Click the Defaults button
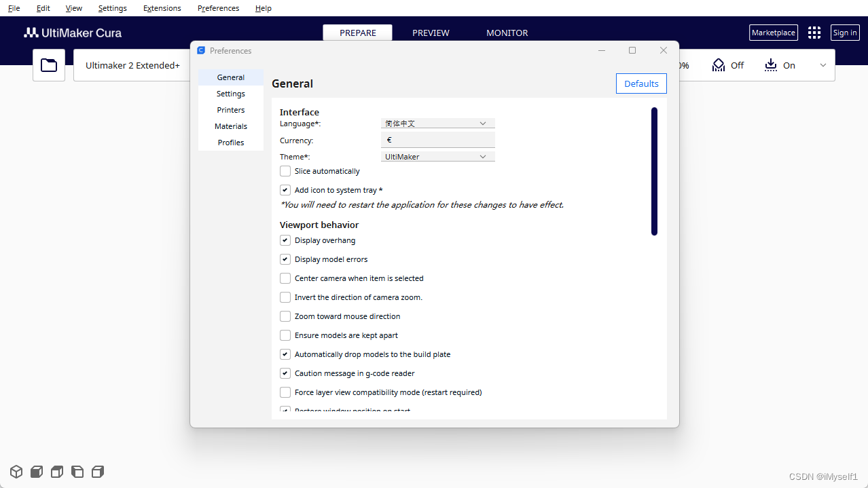 [641, 83]
